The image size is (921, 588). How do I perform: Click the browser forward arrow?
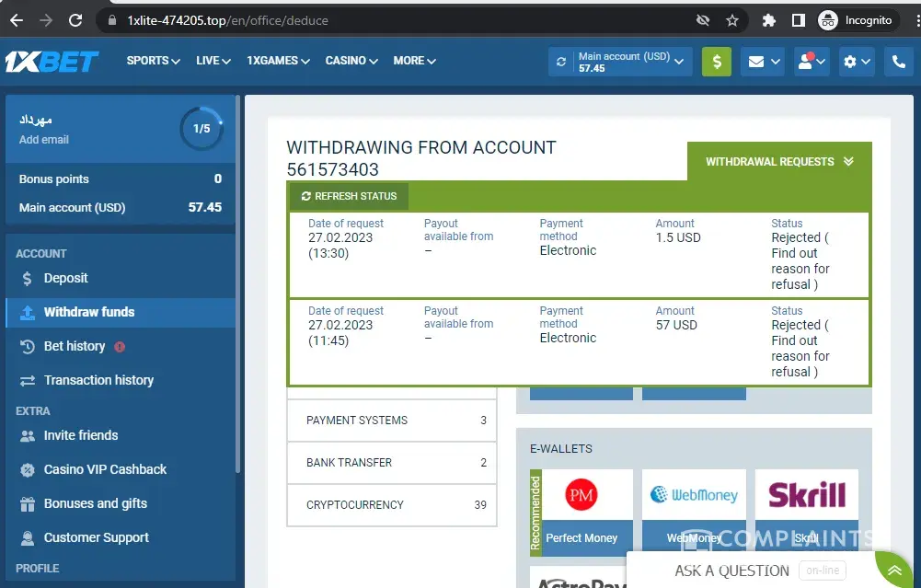click(46, 20)
